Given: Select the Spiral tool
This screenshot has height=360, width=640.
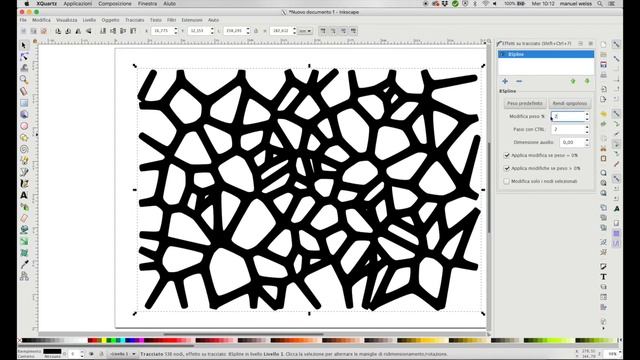Looking at the screenshot, I should click(x=24, y=149).
